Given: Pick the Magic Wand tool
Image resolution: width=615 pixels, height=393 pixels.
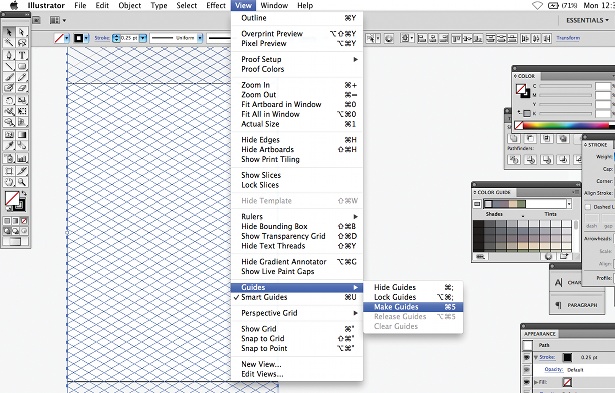Looking at the screenshot, I should tap(9, 42).
